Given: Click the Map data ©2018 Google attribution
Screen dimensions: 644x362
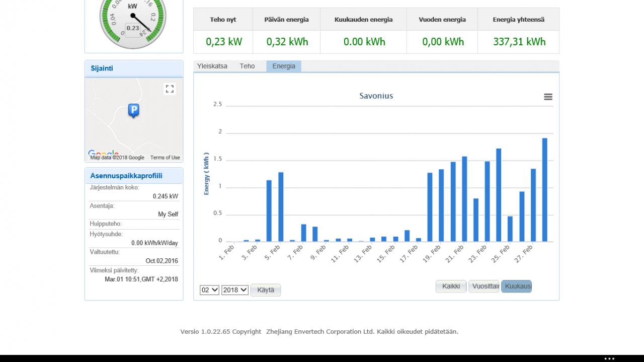Looking at the screenshot, I should 117,158.
